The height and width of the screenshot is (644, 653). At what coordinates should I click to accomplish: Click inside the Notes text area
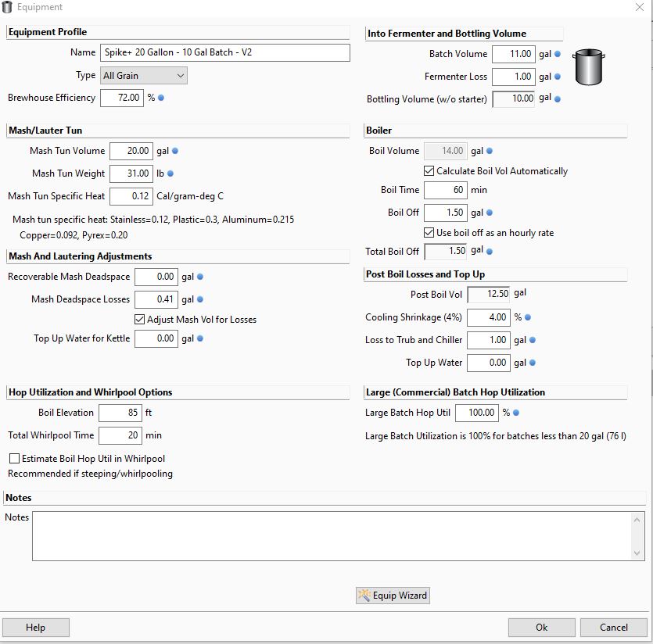point(332,536)
